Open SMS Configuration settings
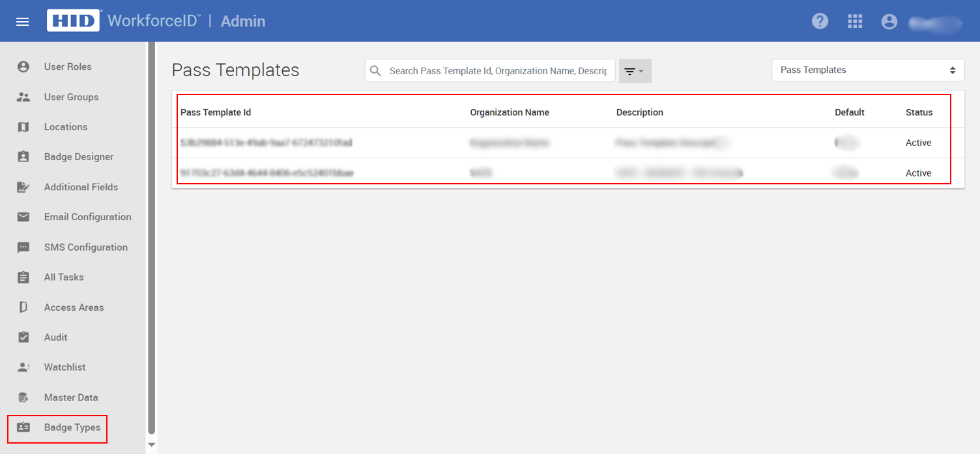Viewport: 980px width, 454px height. click(x=85, y=248)
